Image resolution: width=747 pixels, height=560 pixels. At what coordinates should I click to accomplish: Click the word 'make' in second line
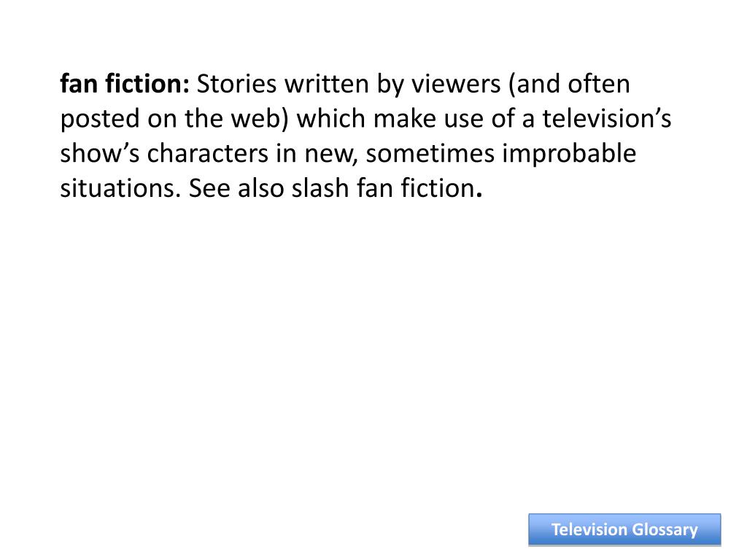point(405,119)
